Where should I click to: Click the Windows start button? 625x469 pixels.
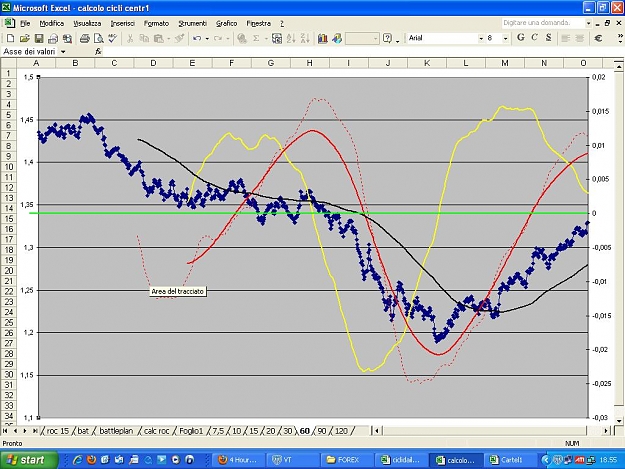28,460
